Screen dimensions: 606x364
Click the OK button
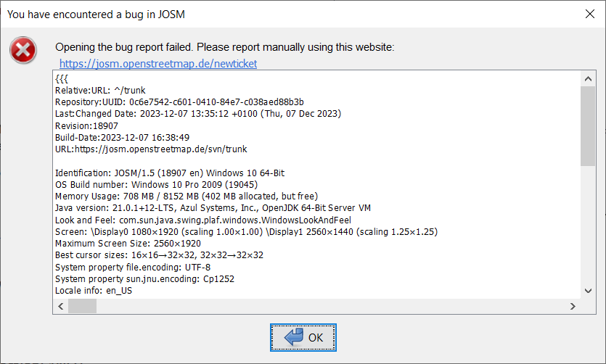pyautogui.click(x=303, y=337)
